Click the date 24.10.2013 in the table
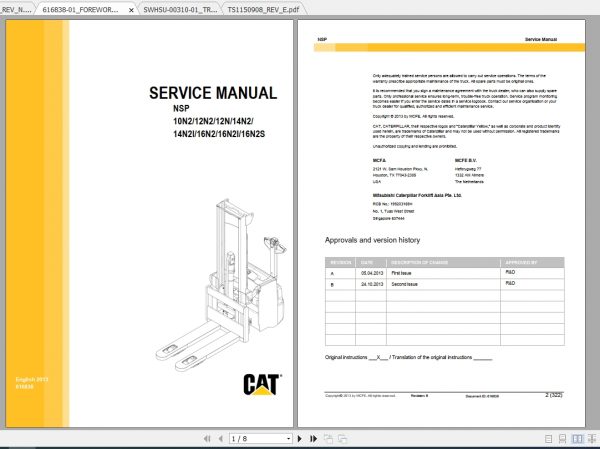 click(372, 284)
